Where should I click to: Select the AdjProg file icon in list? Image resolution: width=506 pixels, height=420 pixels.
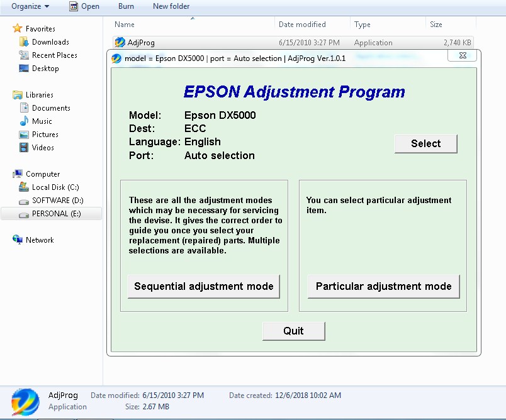120,42
